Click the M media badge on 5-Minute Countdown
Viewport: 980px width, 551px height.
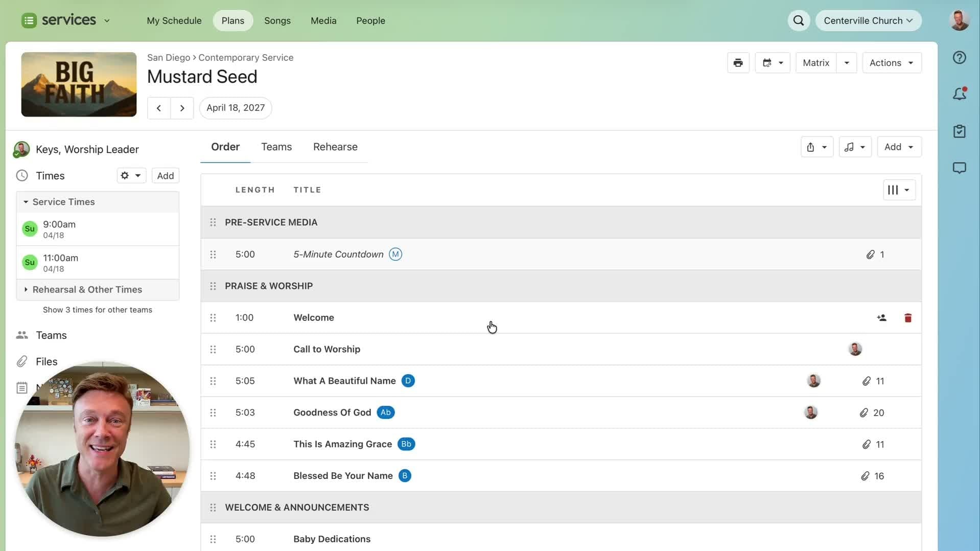pos(395,255)
